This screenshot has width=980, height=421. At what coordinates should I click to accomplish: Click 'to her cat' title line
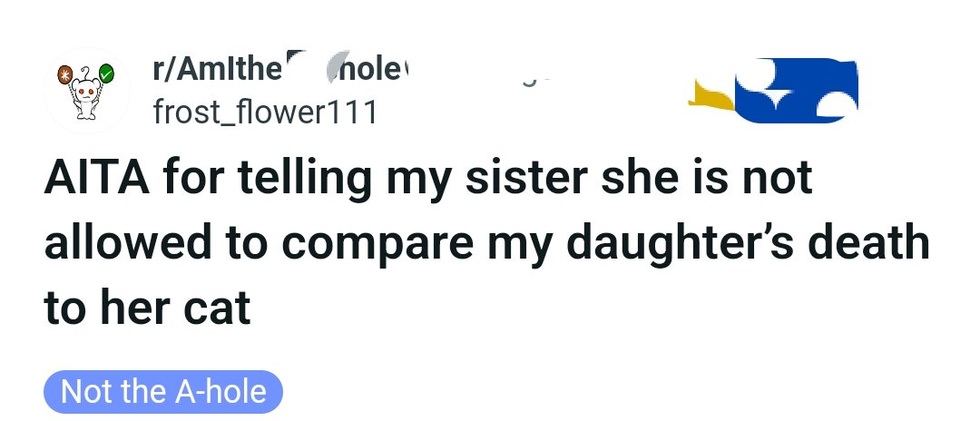(x=147, y=308)
